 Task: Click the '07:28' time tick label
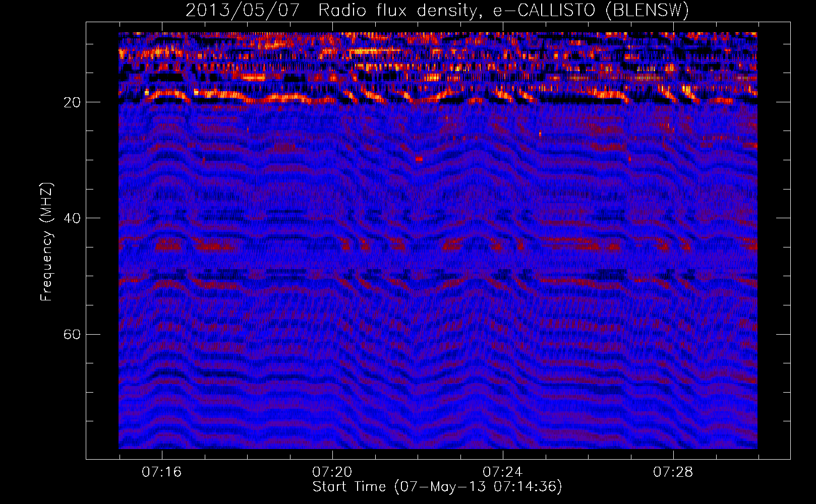[673, 472]
